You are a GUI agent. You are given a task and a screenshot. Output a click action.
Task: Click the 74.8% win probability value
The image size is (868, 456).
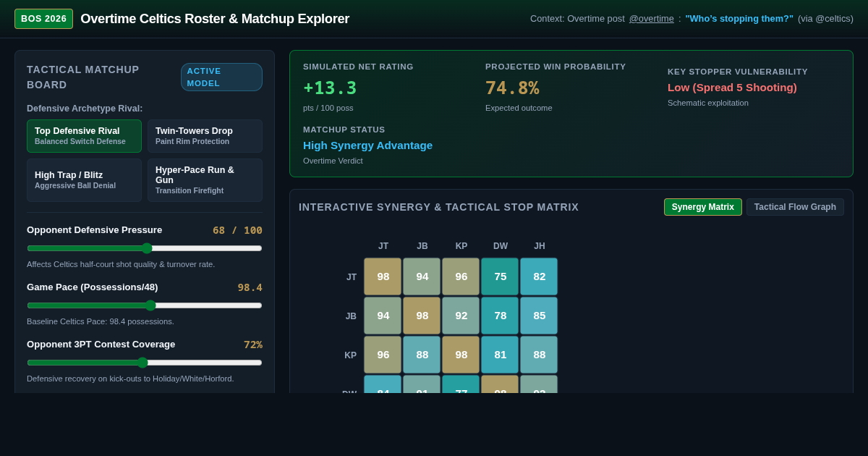512,88
